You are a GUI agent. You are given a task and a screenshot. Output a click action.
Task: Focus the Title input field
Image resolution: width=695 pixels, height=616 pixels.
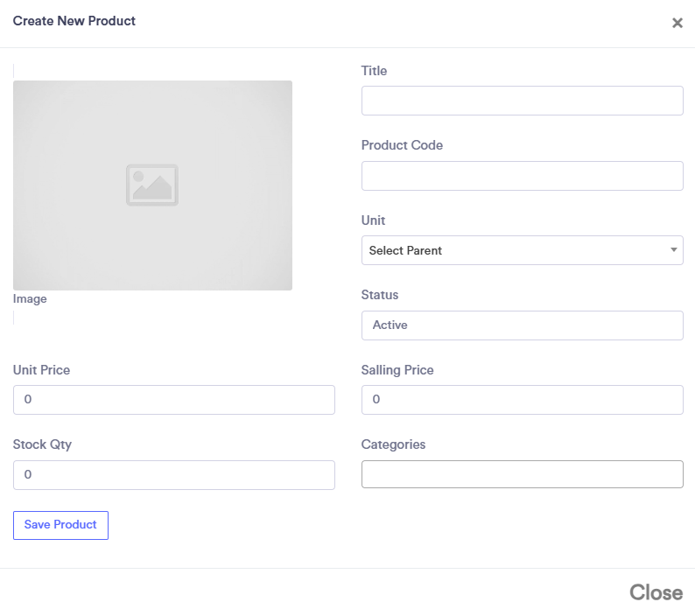coord(522,101)
